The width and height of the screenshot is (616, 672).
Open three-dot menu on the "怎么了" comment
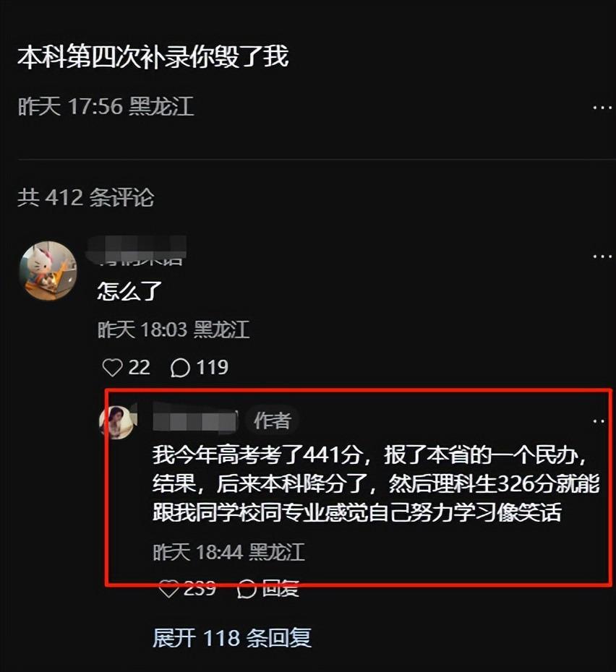pyautogui.click(x=602, y=257)
